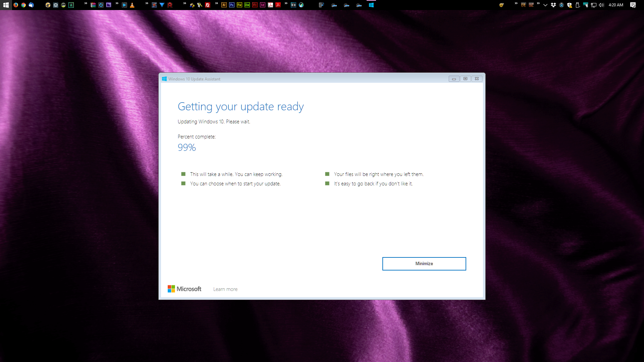Launch Google Chrome from the taskbar
This screenshot has height=362, width=644.
coord(23,5)
